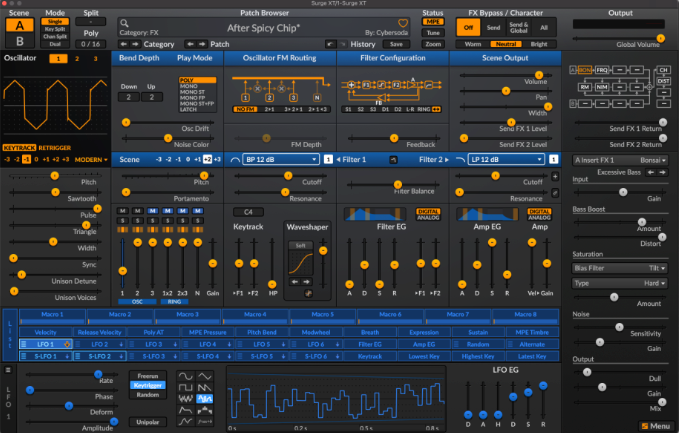Click the Filter 1 bandpass curve icon
This screenshot has width=679, height=433.
pyautogui.click(x=235, y=160)
